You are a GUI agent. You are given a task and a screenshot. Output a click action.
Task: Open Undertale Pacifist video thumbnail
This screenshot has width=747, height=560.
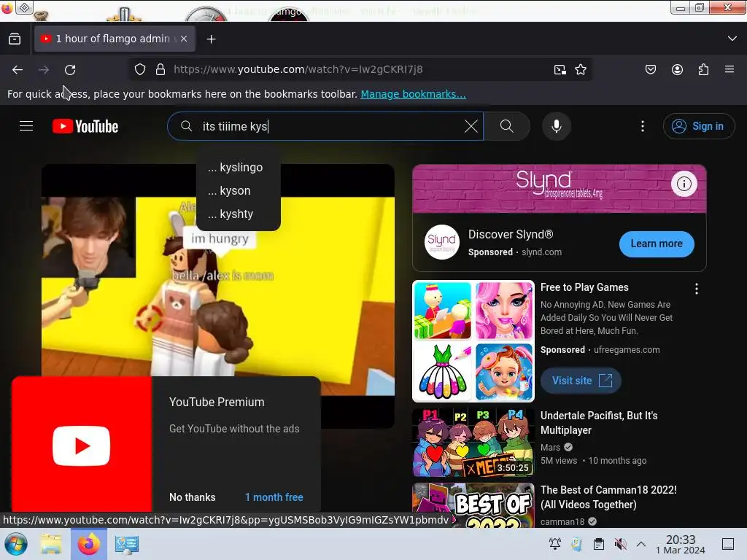pos(473,443)
